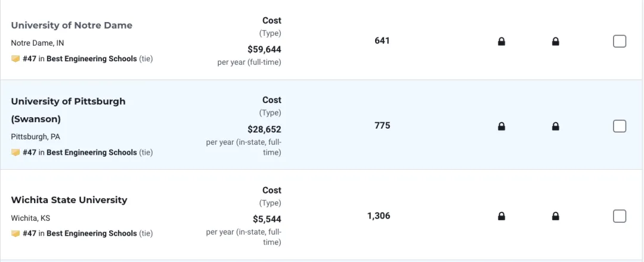The height and width of the screenshot is (262, 644).
Task: Click the $59,644 tuition cost value
Action: [x=265, y=49]
